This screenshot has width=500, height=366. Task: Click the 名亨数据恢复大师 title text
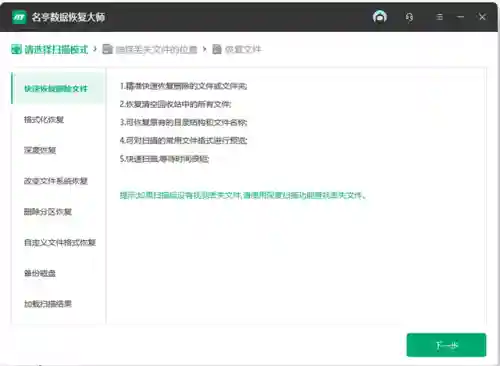tap(68, 17)
